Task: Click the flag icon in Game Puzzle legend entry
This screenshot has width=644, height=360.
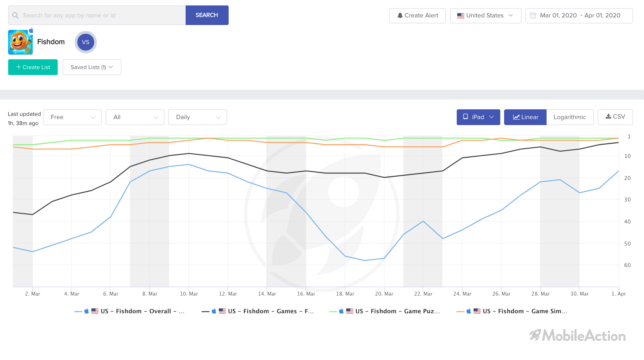Action: pyautogui.click(x=350, y=311)
